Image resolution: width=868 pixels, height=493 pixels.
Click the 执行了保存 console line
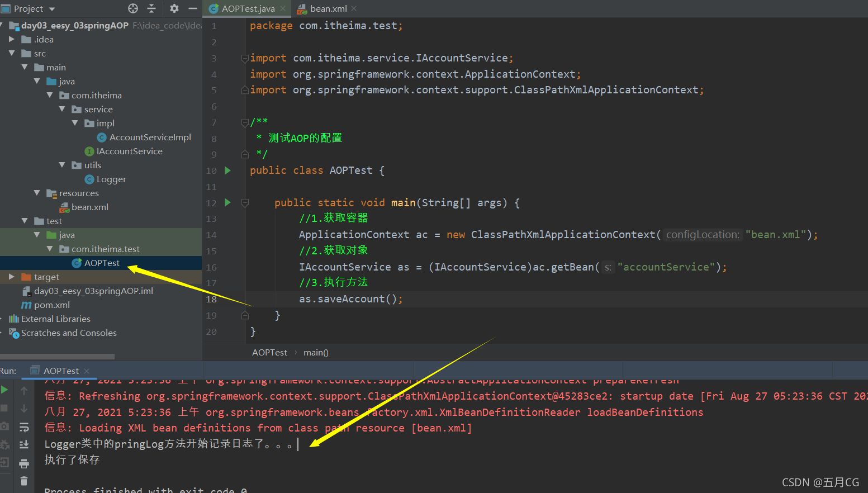pos(72,459)
